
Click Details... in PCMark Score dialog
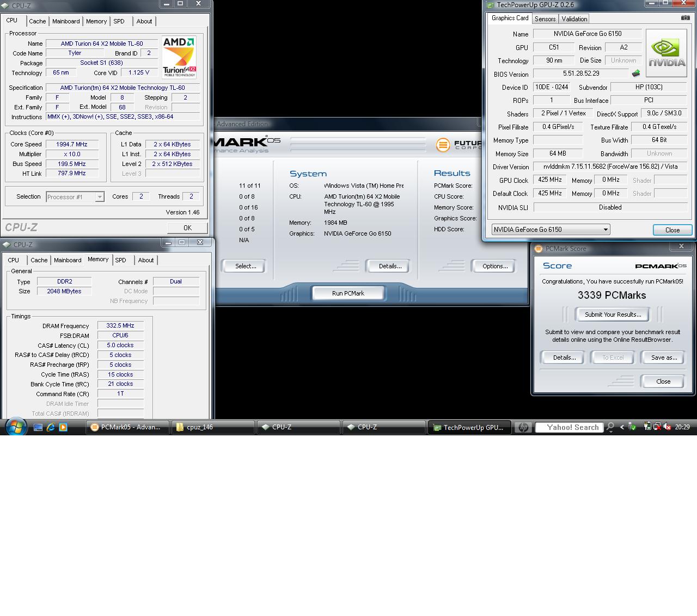click(x=564, y=358)
